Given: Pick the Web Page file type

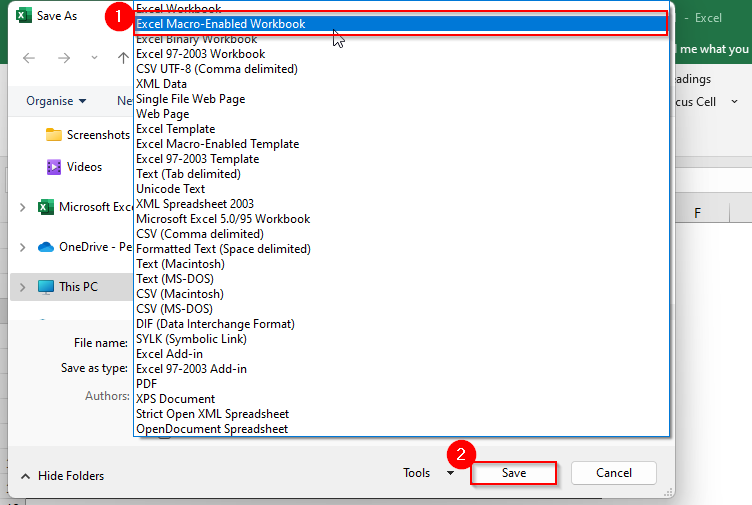Looking at the screenshot, I should click(x=401, y=114).
